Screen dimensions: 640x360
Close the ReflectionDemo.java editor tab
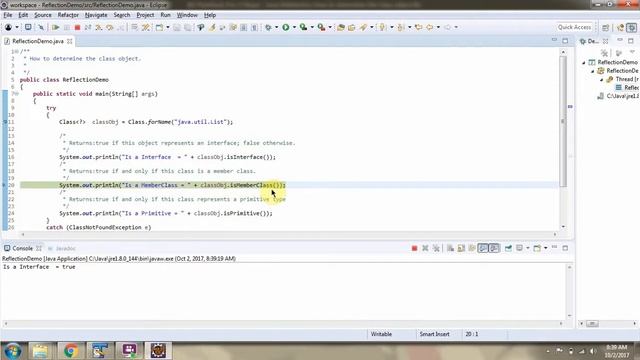click(x=70, y=41)
